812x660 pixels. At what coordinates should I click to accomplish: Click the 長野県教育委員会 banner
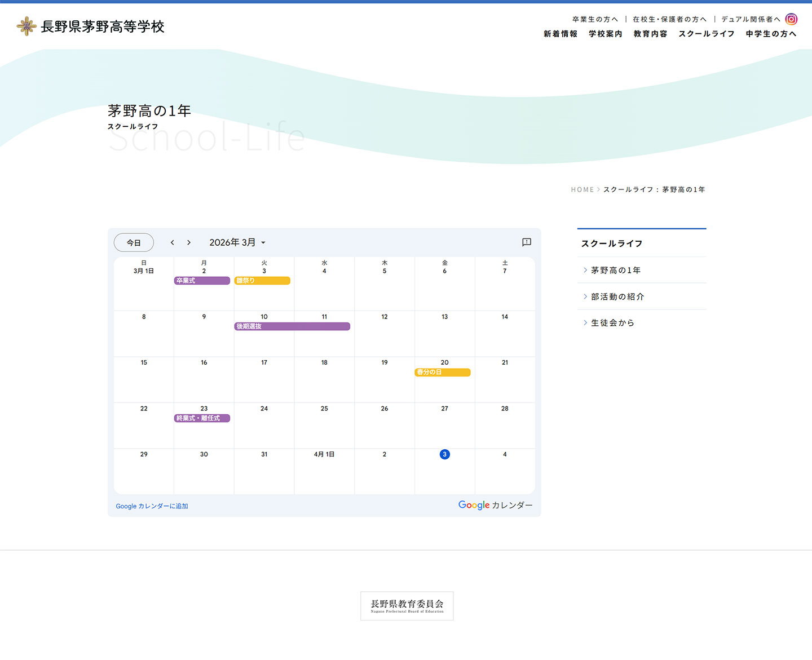[407, 606]
